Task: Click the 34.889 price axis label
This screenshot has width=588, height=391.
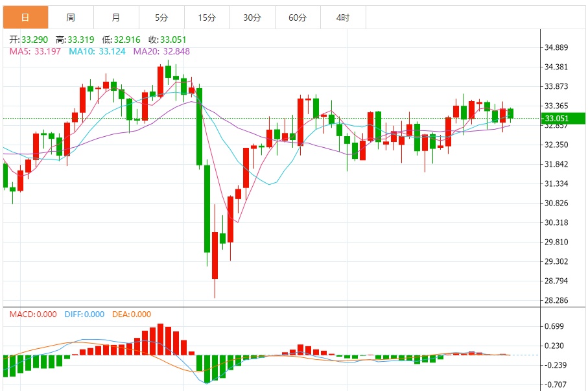Action: pos(556,47)
